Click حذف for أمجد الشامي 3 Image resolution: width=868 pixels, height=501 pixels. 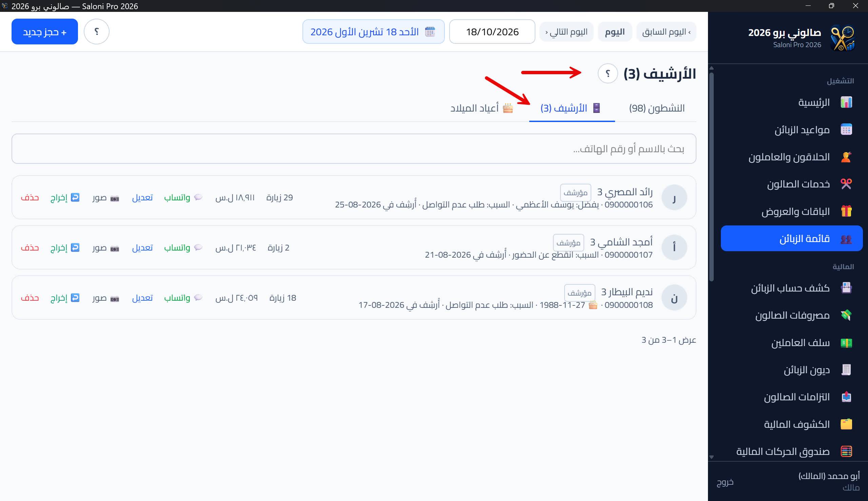point(29,248)
